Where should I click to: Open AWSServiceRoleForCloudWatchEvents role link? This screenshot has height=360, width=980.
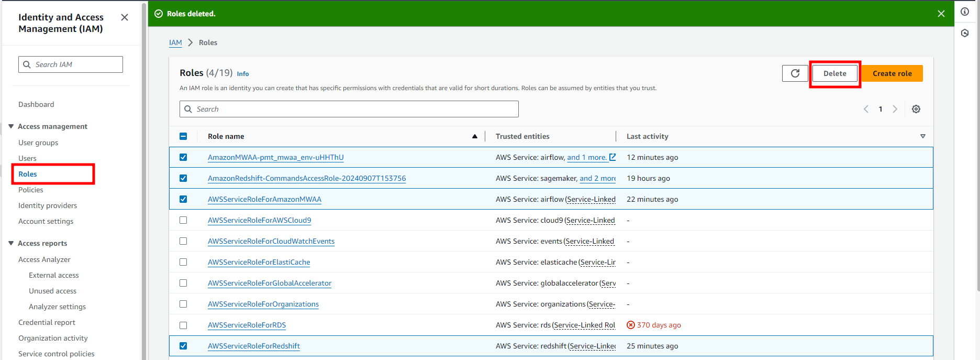click(x=271, y=241)
